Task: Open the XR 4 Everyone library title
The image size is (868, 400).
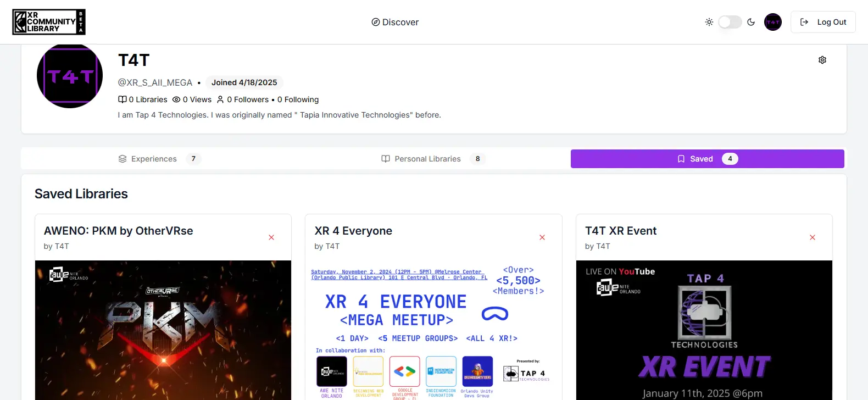Action: coord(353,231)
